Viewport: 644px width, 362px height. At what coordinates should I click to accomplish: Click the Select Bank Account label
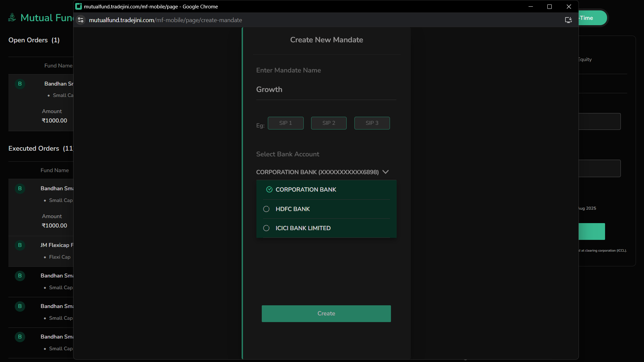pyautogui.click(x=288, y=154)
